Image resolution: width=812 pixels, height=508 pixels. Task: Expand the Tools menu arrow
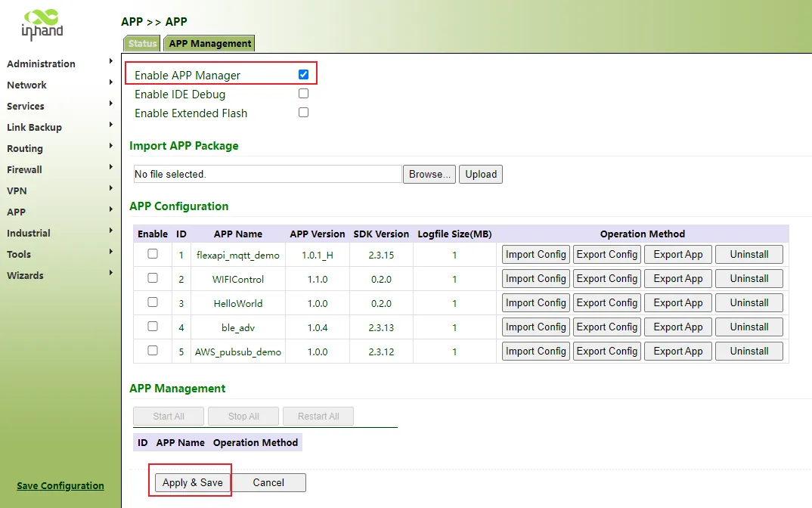111,252
